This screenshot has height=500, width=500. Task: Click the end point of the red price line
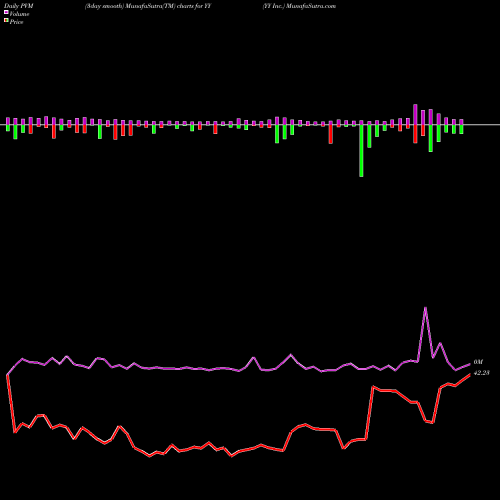(470, 374)
